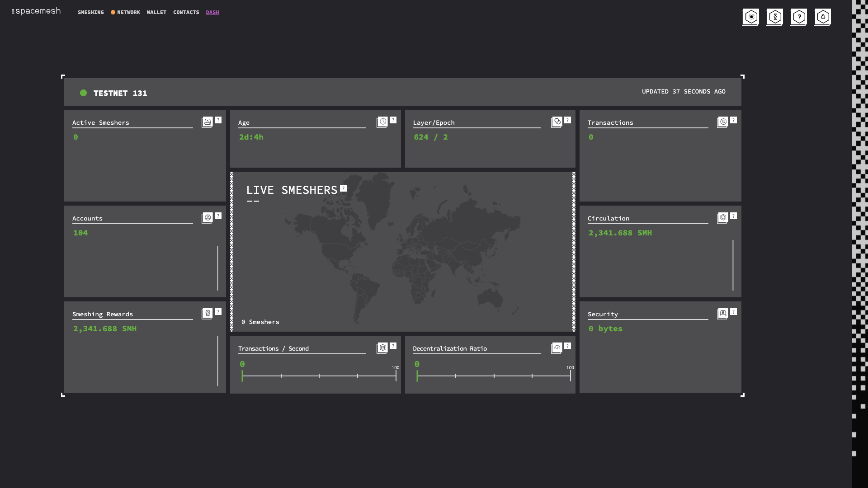Image resolution: width=868 pixels, height=488 pixels.
Task: Go to the Smeshing tab
Action: click(90, 12)
